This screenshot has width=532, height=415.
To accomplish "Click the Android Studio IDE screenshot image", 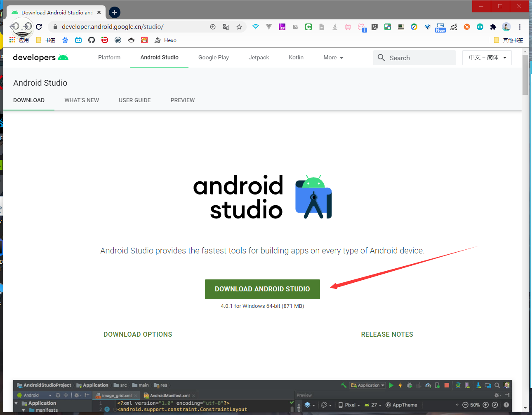I will coord(262,396).
